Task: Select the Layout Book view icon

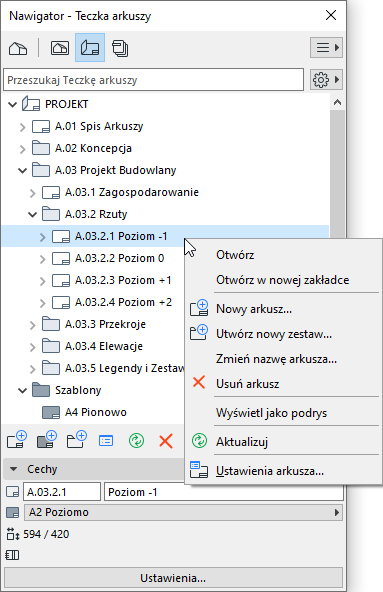Action: (x=90, y=48)
